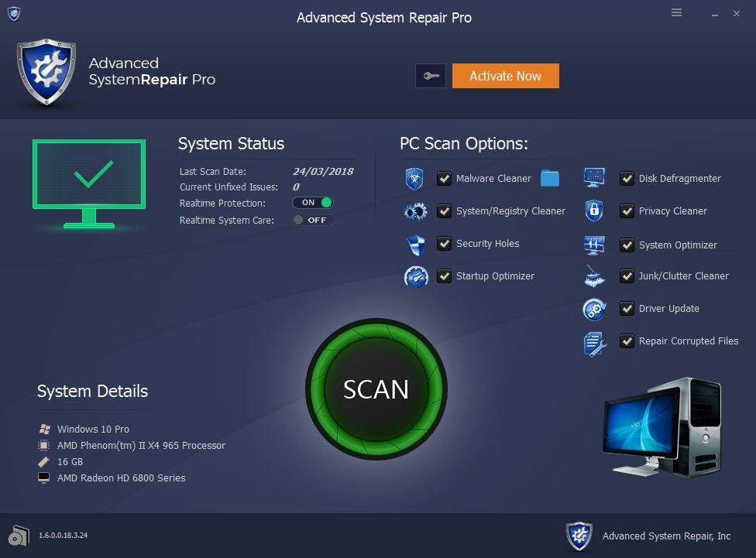The image size is (756, 558).
Task: Uncheck the System Optimizer checkbox
Action: coord(627,245)
